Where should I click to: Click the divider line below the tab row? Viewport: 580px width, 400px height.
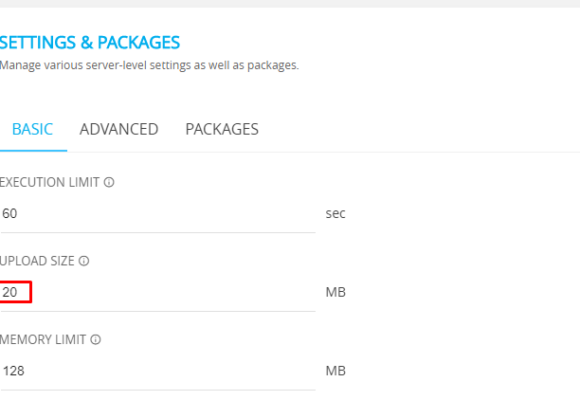pyautogui.click(x=323, y=152)
